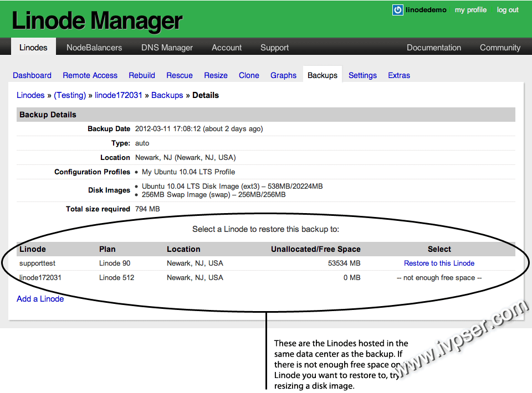Click the 'Linode 90' plan cell
The height and width of the screenshot is (393, 532).
pyautogui.click(x=115, y=263)
